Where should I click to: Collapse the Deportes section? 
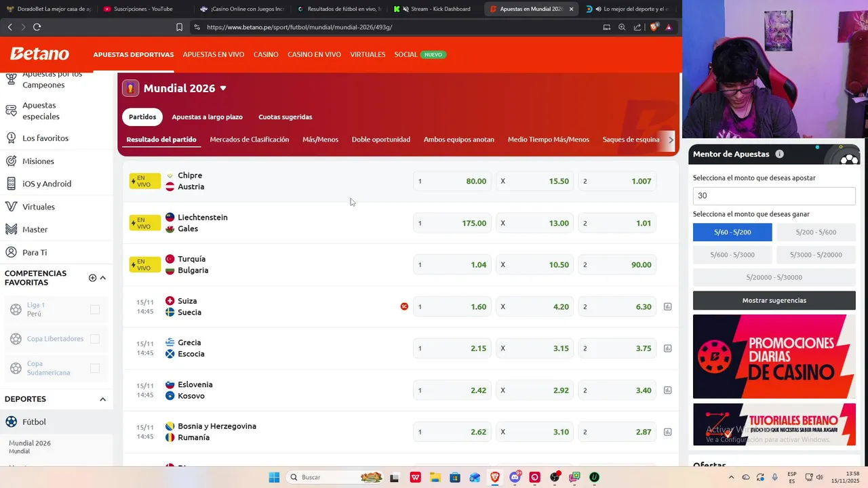102,399
